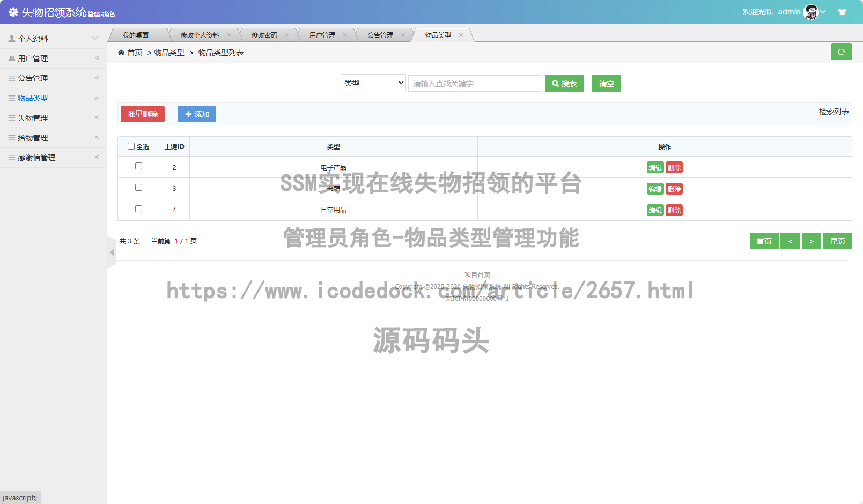Click the gear logo beside the system title
This screenshot has height=504, width=863.
pos(13,12)
